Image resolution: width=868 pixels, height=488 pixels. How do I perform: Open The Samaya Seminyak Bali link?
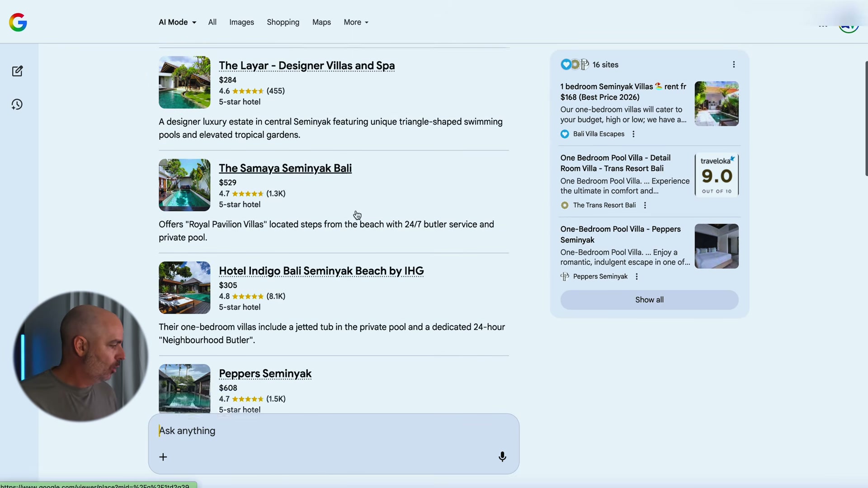pyautogui.click(x=285, y=168)
